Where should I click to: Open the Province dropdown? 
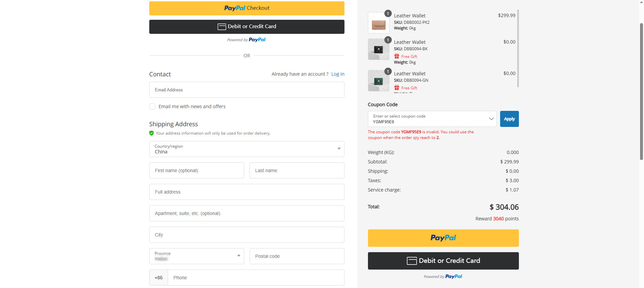(197, 256)
